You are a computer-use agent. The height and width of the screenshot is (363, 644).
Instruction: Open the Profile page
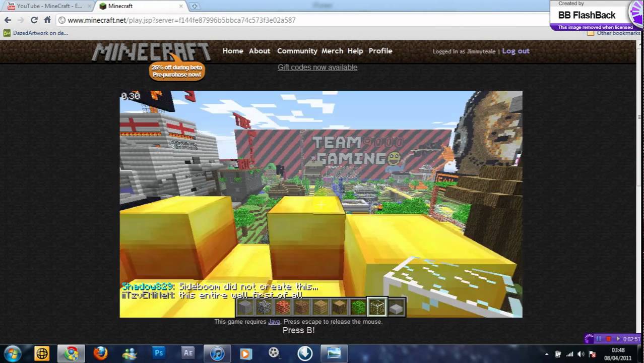point(380,51)
